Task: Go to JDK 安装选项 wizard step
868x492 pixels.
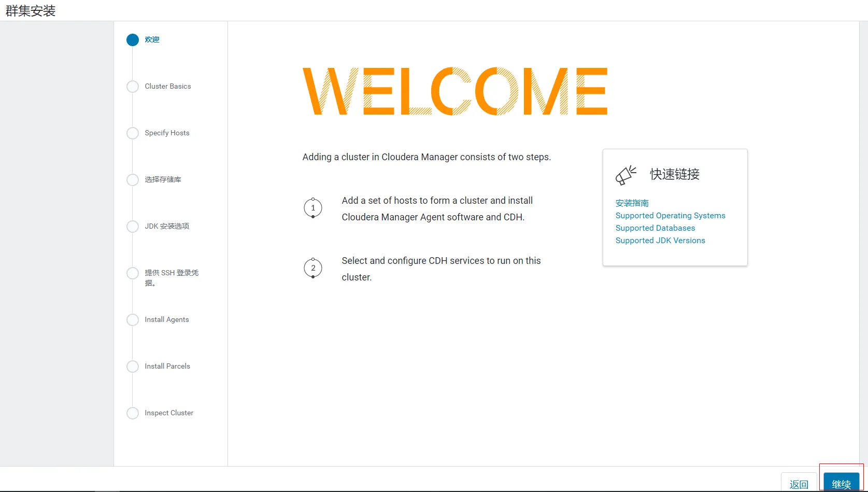Action: click(x=167, y=227)
